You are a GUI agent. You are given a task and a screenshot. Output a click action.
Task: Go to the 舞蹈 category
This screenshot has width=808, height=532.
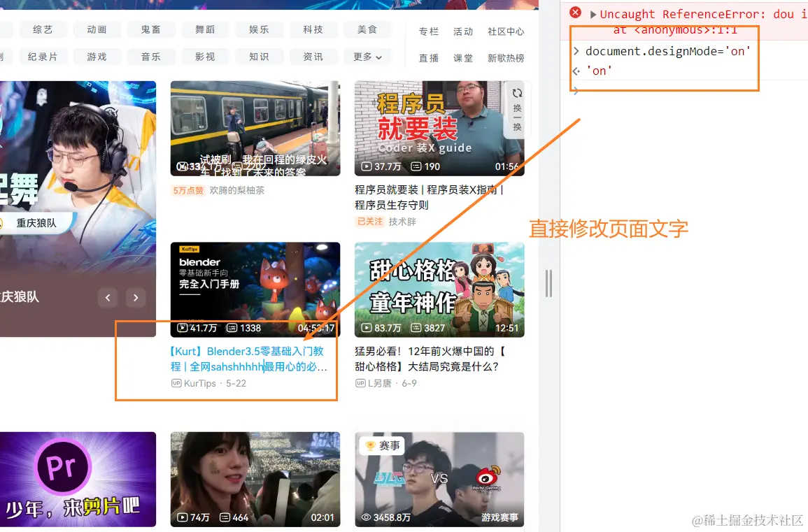coord(205,29)
